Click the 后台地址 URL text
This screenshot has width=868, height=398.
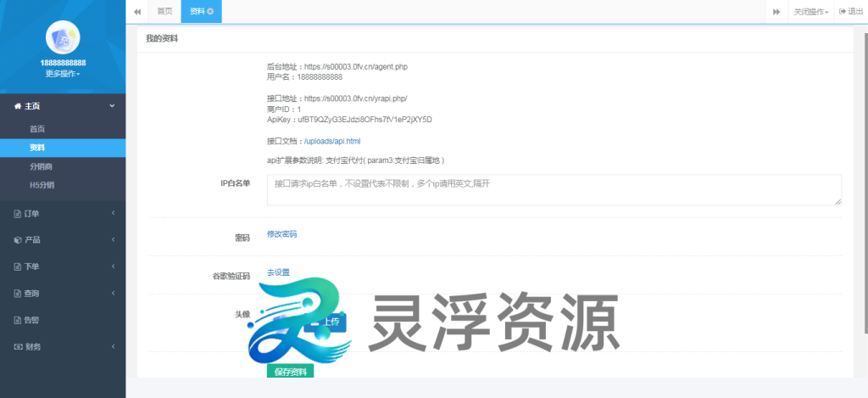coord(356,67)
